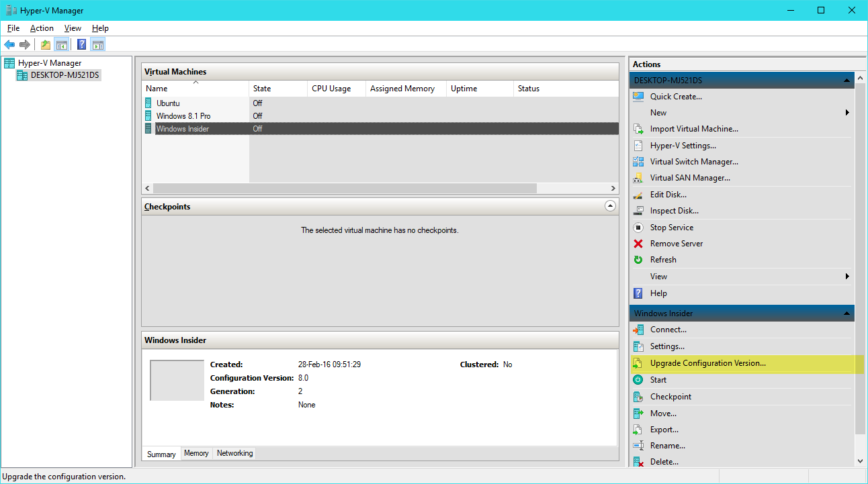The width and height of the screenshot is (868, 484).
Task: Switch to the Summary tab
Action: [161, 454]
